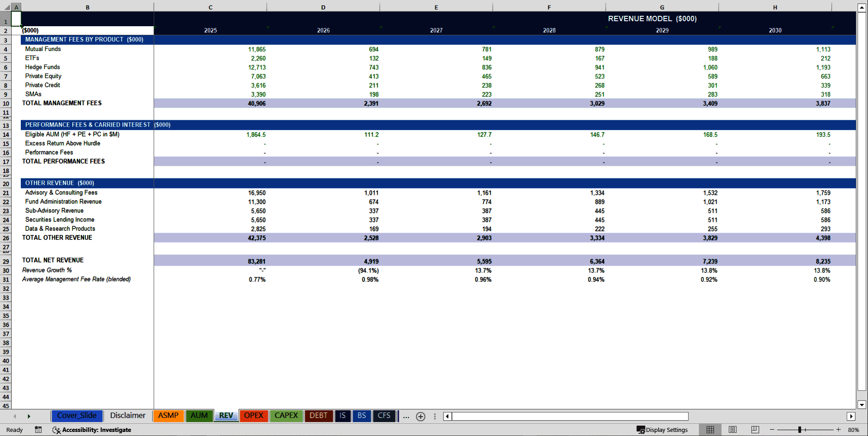The image size is (868, 436).
Task: Switch to the Disclaimer tab
Action: (x=127, y=416)
